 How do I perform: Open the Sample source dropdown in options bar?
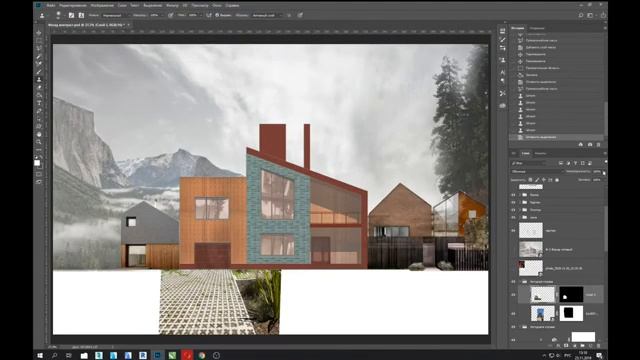(266, 15)
